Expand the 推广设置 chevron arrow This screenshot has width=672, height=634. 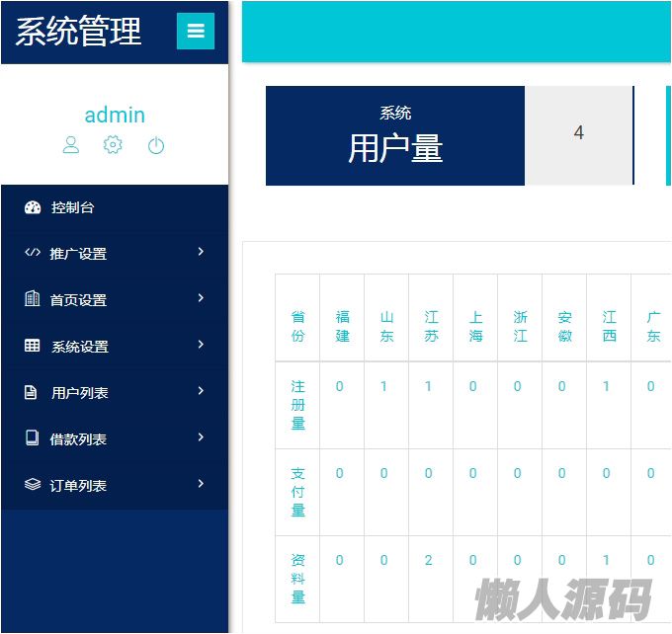click(x=201, y=252)
